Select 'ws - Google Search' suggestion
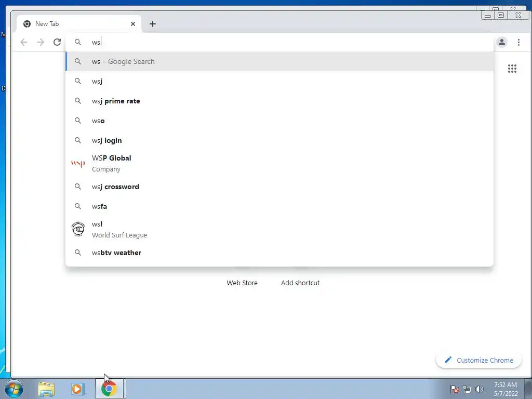 (280, 61)
